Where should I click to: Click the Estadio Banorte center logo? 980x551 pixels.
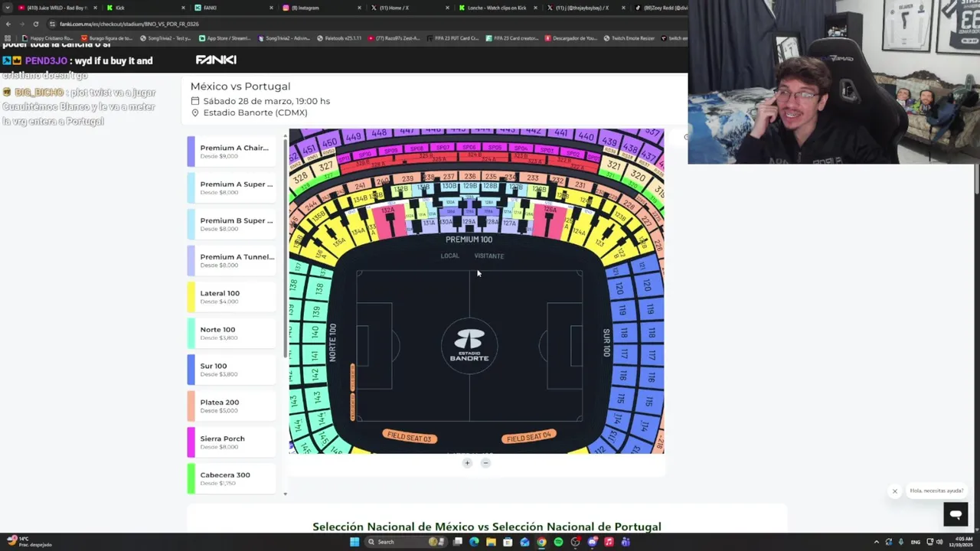point(469,345)
